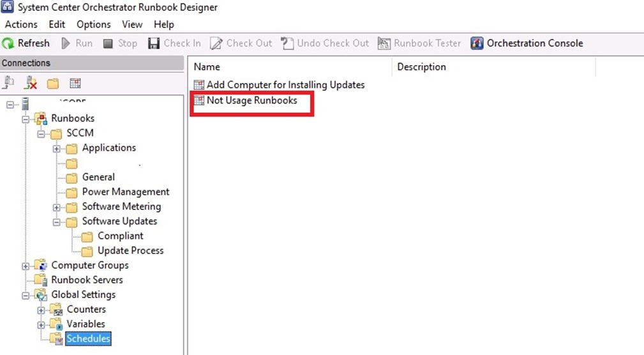Open the Help menu
Viewport: 644px width, 355px height.
coord(164,25)
